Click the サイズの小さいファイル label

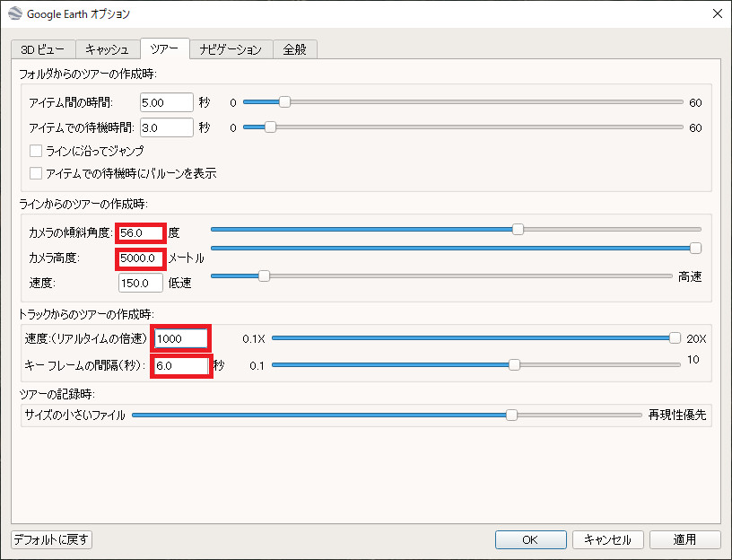tap(74, 416)
